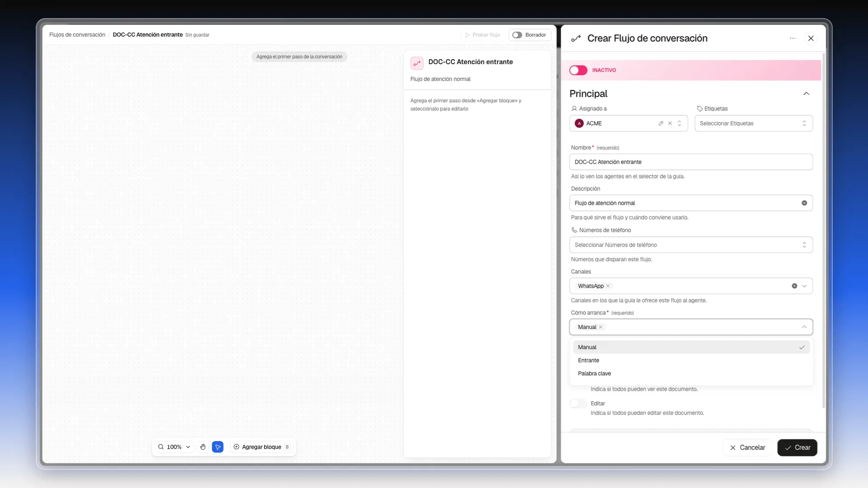The width and height of the screenshot is (868, 488).
Task: Select the hand pan tool
Action: tap(203, 447)
